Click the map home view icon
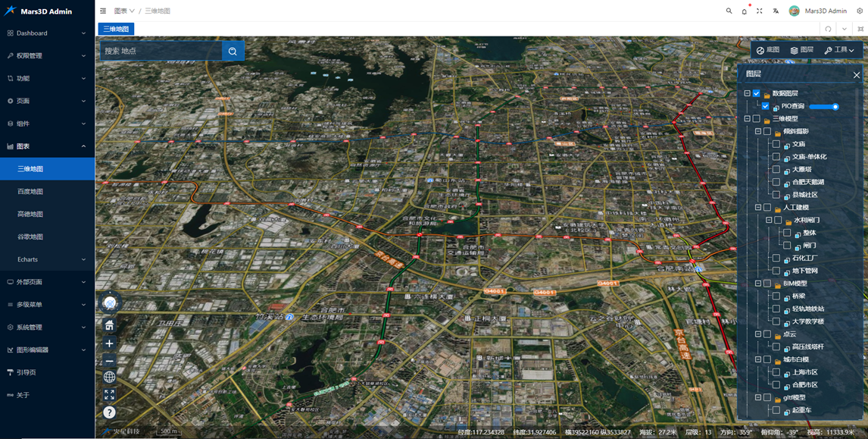The width and height of the screenshot is (868, 439). click(110, 325)
